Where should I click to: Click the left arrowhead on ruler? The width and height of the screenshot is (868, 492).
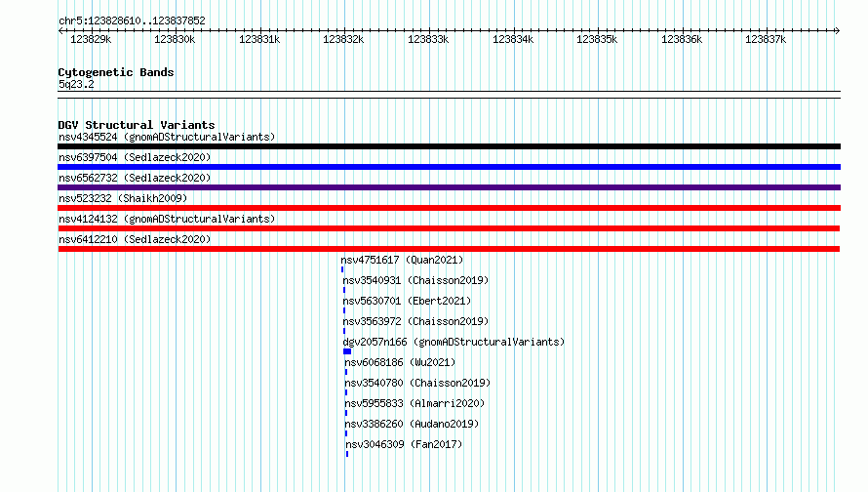(x=60, y=31)
